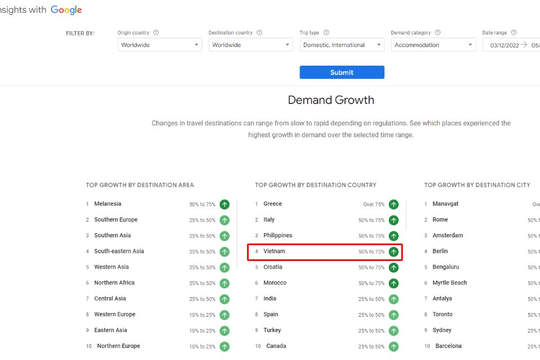540x360 pixels.
Task: Select Sydney in the destination city list
Action: [442, 330]
